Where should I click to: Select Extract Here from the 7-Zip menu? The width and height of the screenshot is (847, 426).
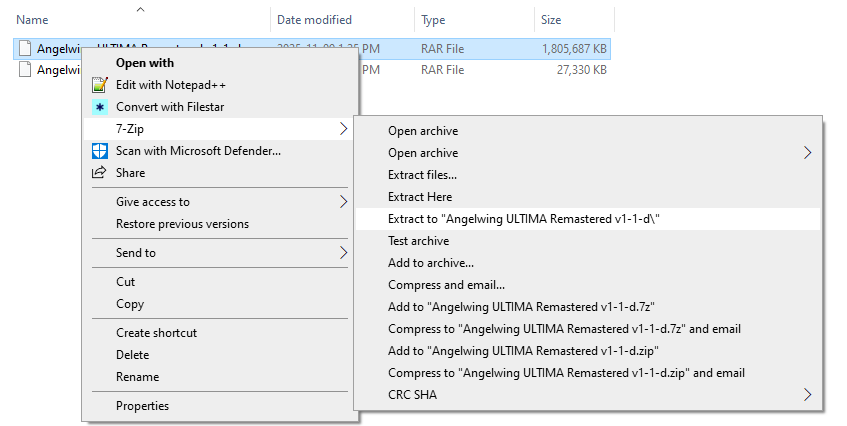pyautogui.click(x=420, y=197)
